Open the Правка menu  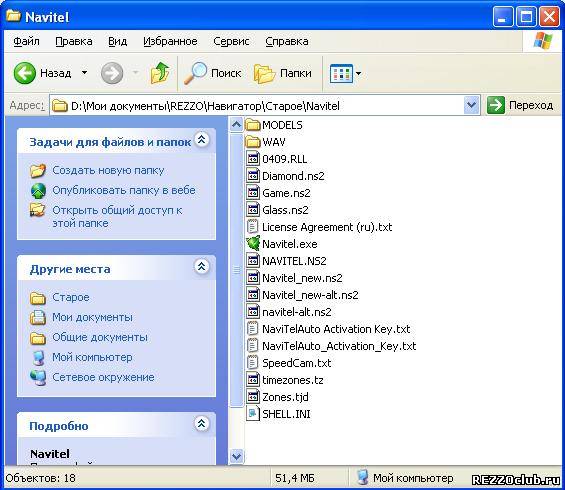74,41
